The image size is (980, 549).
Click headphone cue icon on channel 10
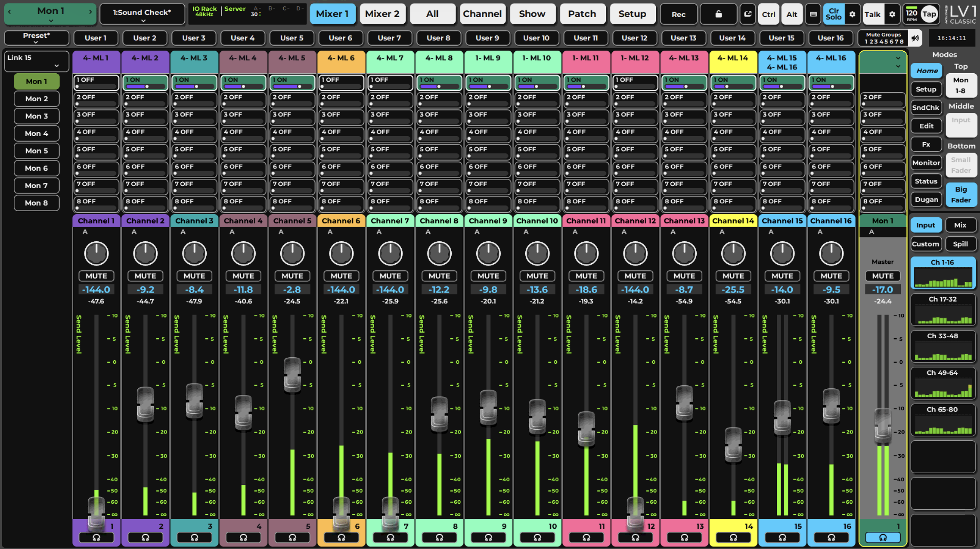point(537,537)
